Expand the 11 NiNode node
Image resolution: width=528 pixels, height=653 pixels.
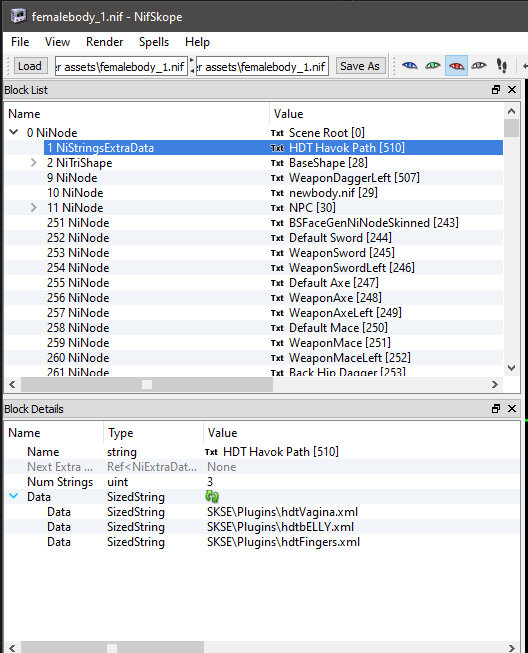34,208
